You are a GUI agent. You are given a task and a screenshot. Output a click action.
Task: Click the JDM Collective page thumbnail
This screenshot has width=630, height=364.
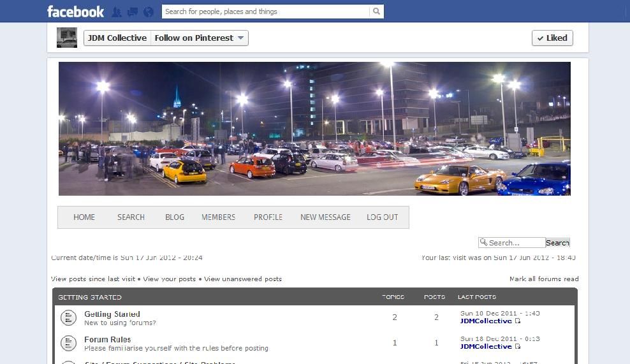(x=67, y=38)
